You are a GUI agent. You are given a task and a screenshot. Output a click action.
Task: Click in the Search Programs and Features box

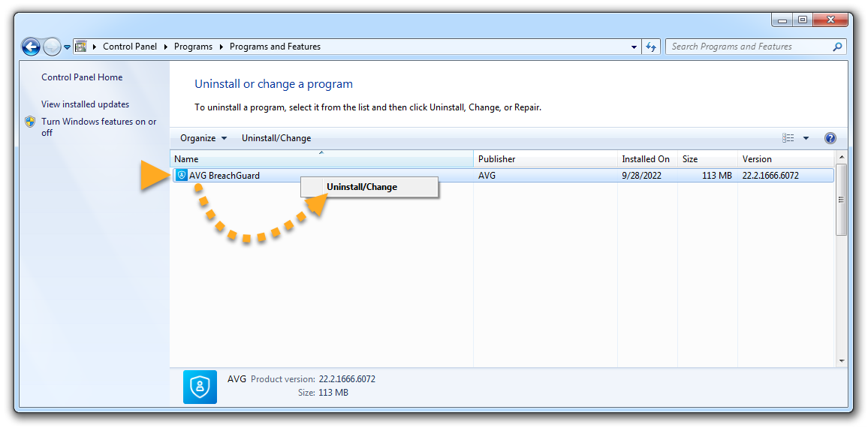(x=747, y=47)
